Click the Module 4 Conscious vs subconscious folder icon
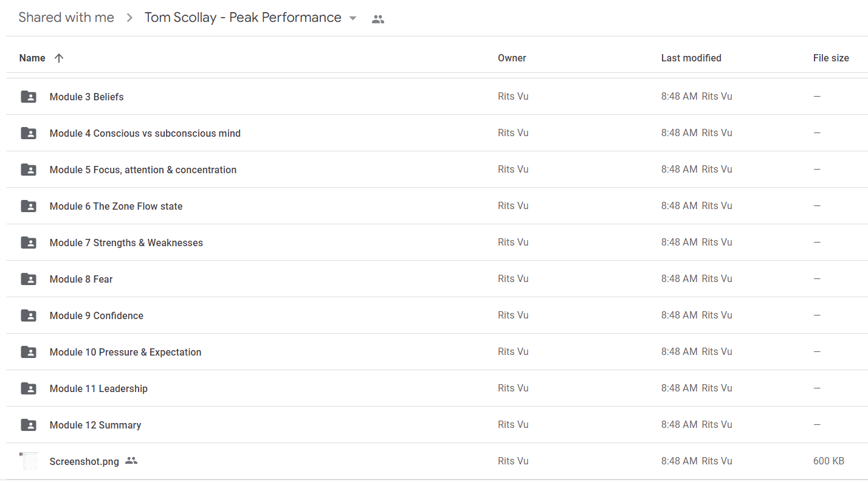This screenshot has height=482, width=868. [x=29, y=133]
